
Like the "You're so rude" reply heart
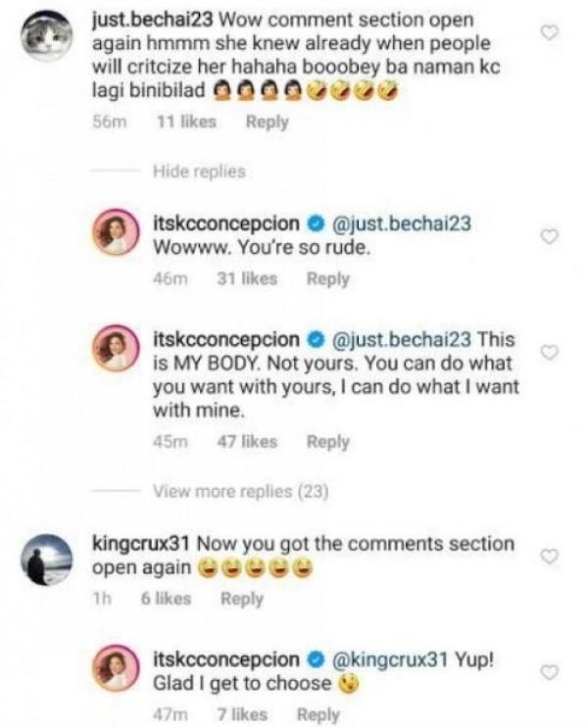click(x=551, y=236)
